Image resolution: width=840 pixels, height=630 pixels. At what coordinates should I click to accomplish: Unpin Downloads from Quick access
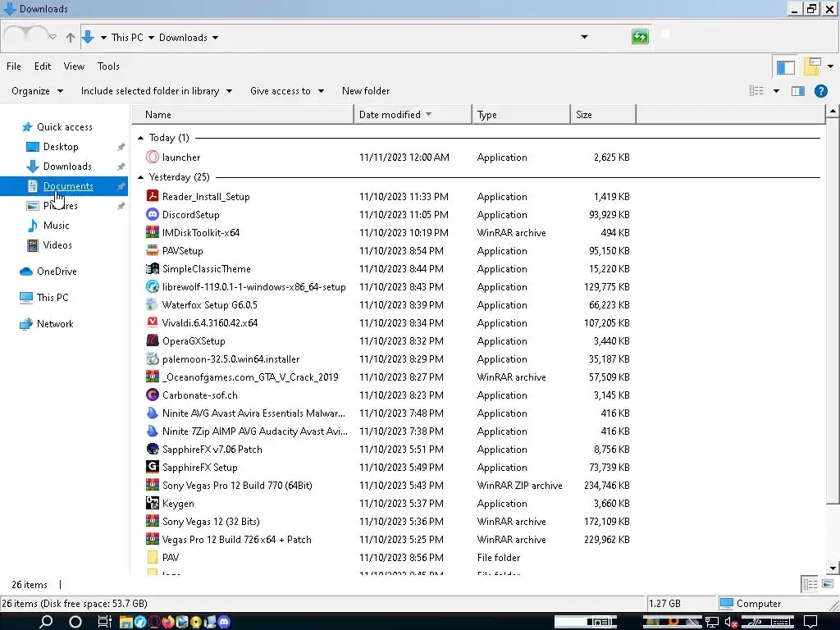coord(121,167)
